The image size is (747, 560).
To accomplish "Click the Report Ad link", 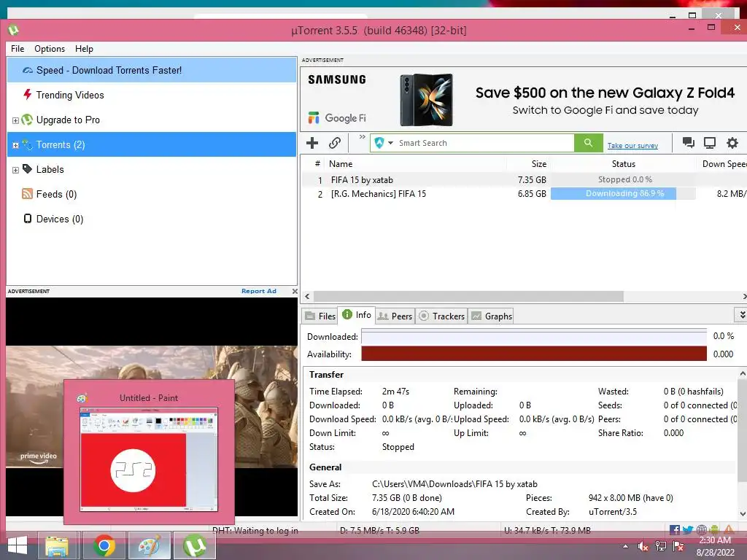I will coord(259,291).
